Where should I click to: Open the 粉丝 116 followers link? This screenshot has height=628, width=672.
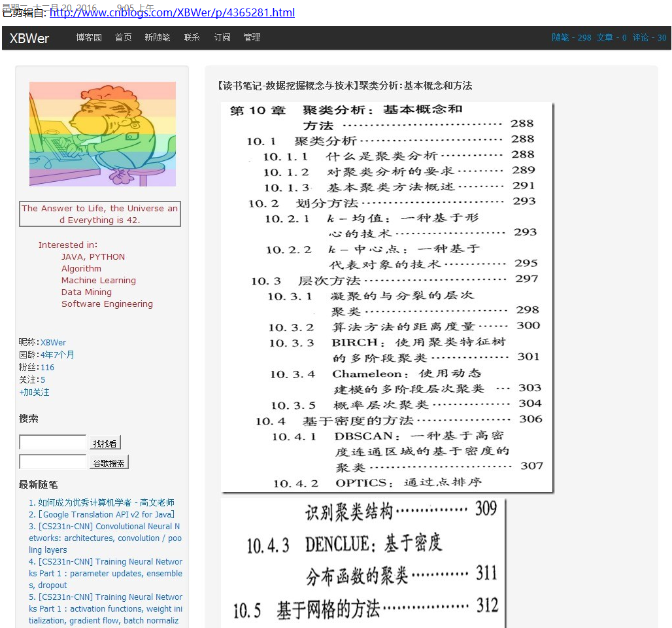click(x=47, y=367)
